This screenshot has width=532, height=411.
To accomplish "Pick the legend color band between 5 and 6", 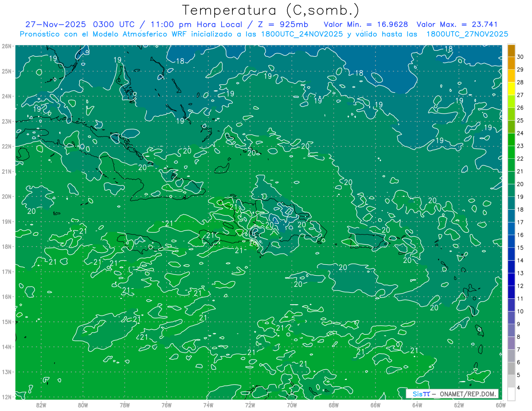I will [511, 368].
